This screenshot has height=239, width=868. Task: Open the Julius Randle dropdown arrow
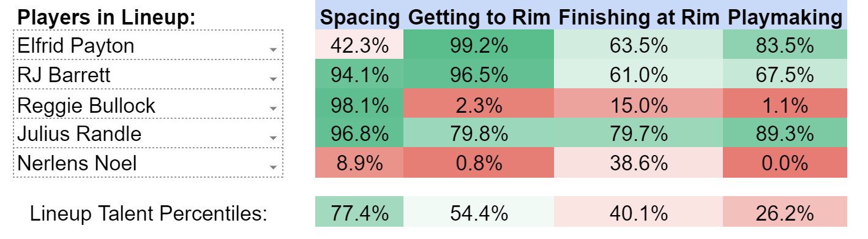click(x=273, y=138)
